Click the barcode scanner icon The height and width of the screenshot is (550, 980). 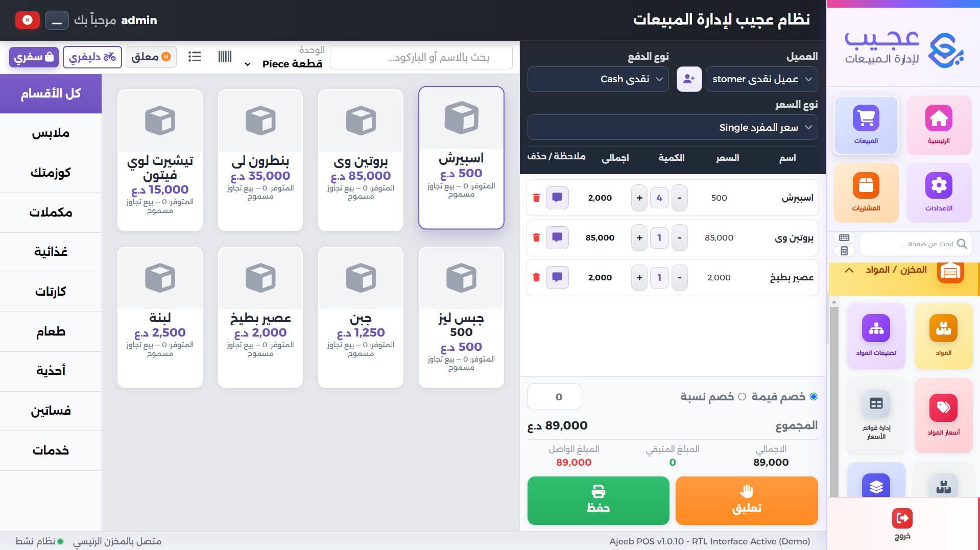(x=225, y=57)
